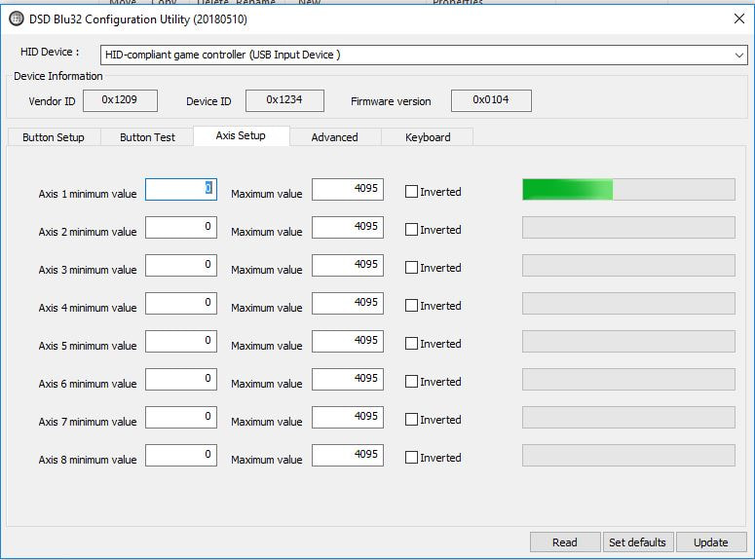Focus the Axis 1 maximum value field

pos(347,189)
